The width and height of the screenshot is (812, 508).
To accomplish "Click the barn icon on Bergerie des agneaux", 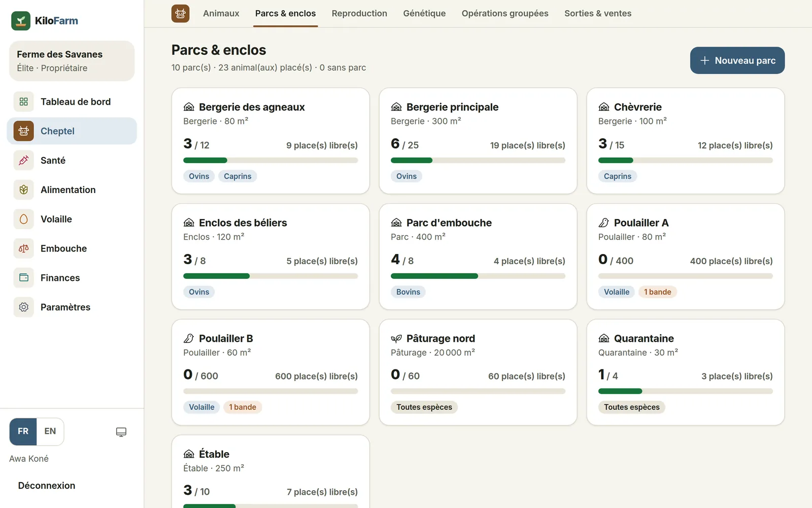I will 189,107.
